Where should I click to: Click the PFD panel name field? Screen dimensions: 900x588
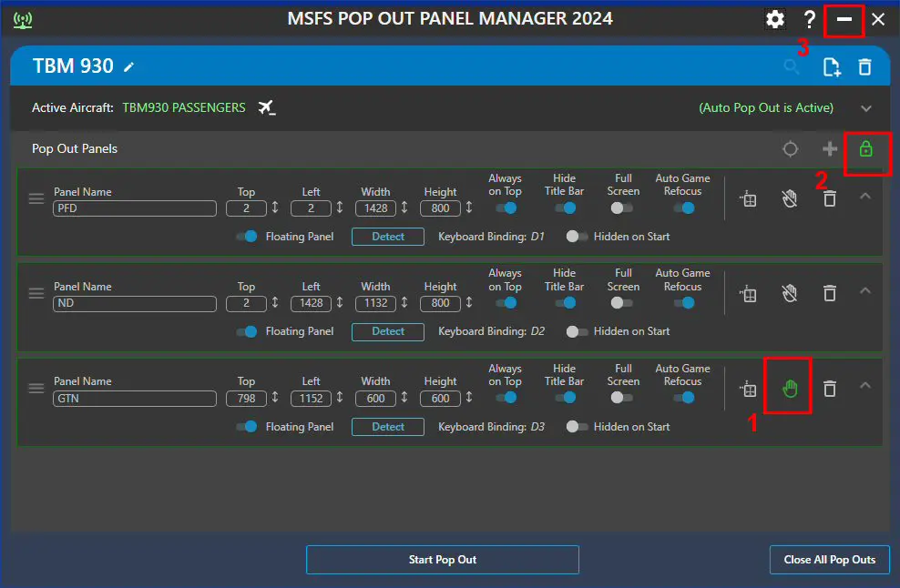coord(135,208)
